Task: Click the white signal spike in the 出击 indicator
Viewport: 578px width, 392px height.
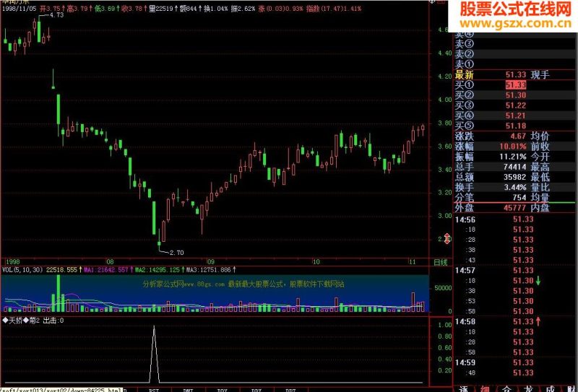Action: click(154, 354)
